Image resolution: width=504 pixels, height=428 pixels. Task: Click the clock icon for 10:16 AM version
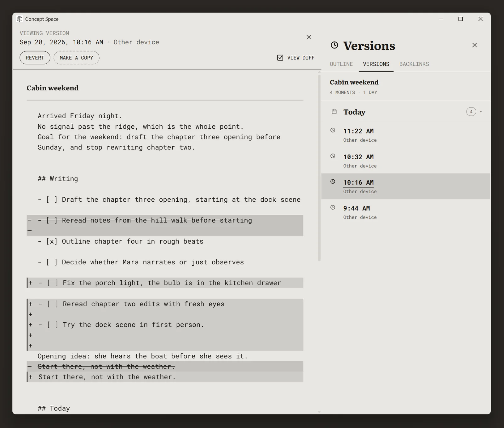pos(333,181)
